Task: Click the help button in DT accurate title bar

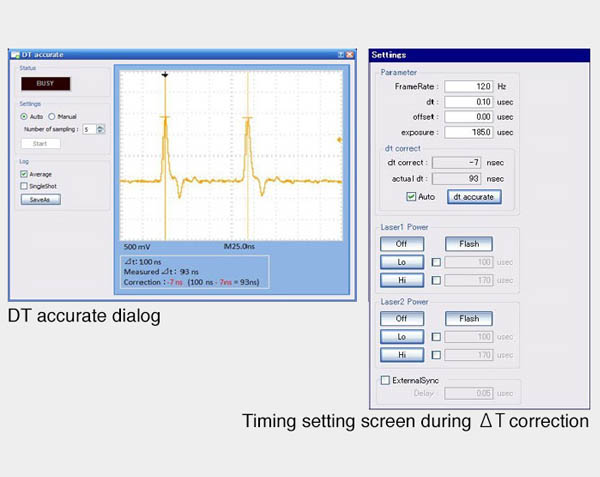Action: point(340,55)
